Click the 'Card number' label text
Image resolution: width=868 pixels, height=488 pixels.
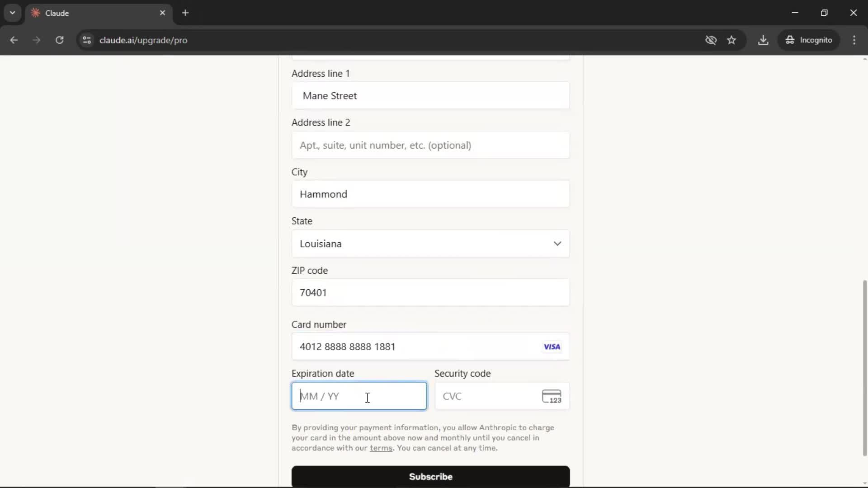(x=319, y=324)
